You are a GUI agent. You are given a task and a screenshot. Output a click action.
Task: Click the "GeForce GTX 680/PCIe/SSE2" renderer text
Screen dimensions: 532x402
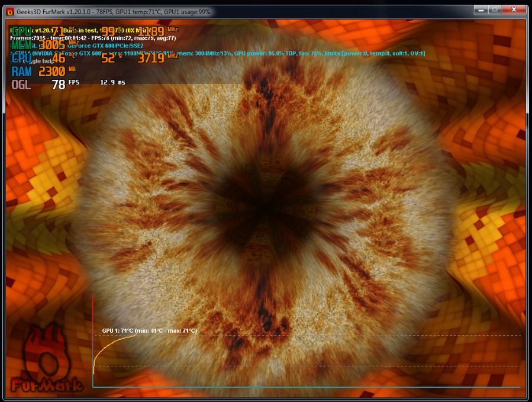click(x=105, y=46)
